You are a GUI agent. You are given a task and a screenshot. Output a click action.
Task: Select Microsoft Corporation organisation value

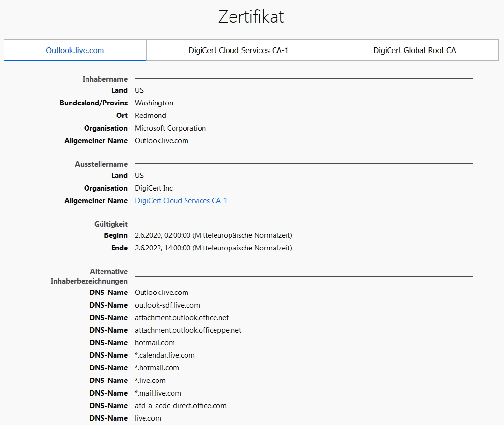(x=170, y=128)
